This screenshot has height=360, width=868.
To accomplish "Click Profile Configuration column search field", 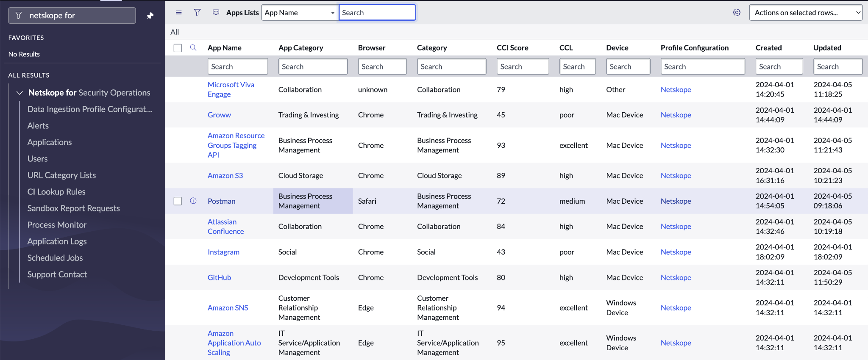I will [x=703, y=66].
